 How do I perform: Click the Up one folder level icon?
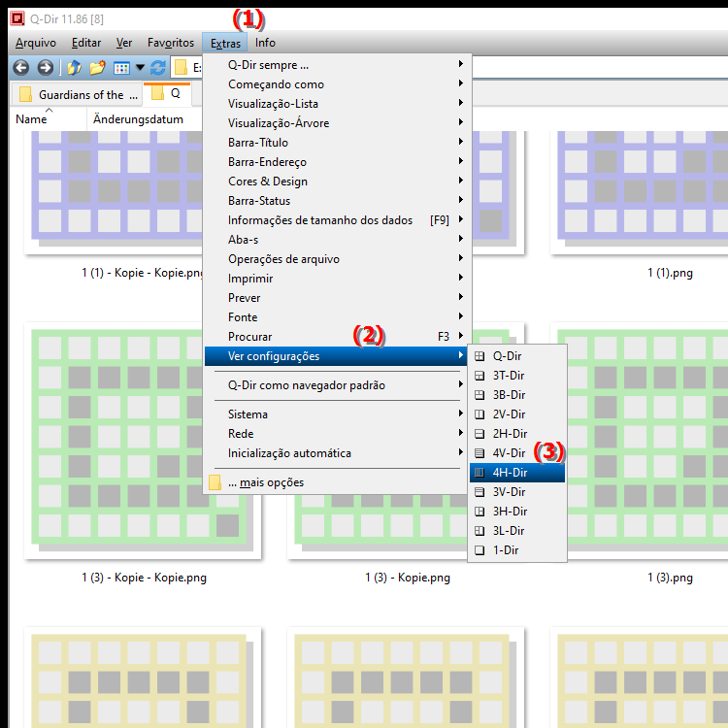75,68
